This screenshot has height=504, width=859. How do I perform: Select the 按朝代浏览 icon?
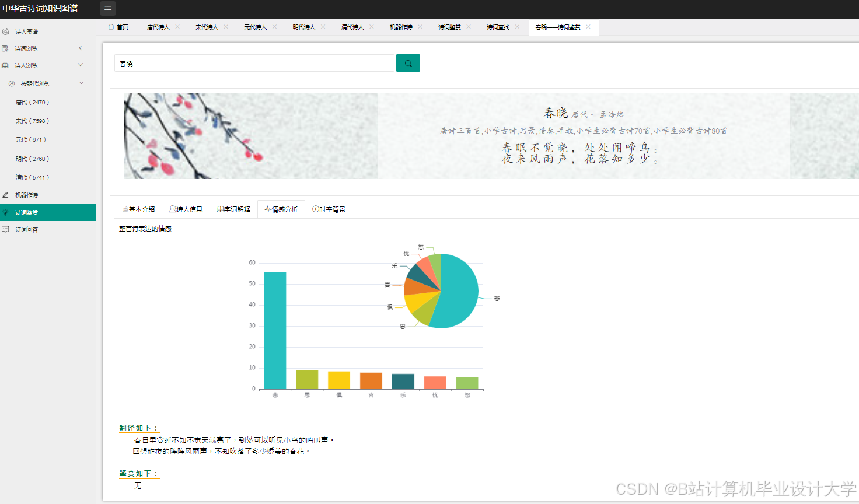point(11,83)
